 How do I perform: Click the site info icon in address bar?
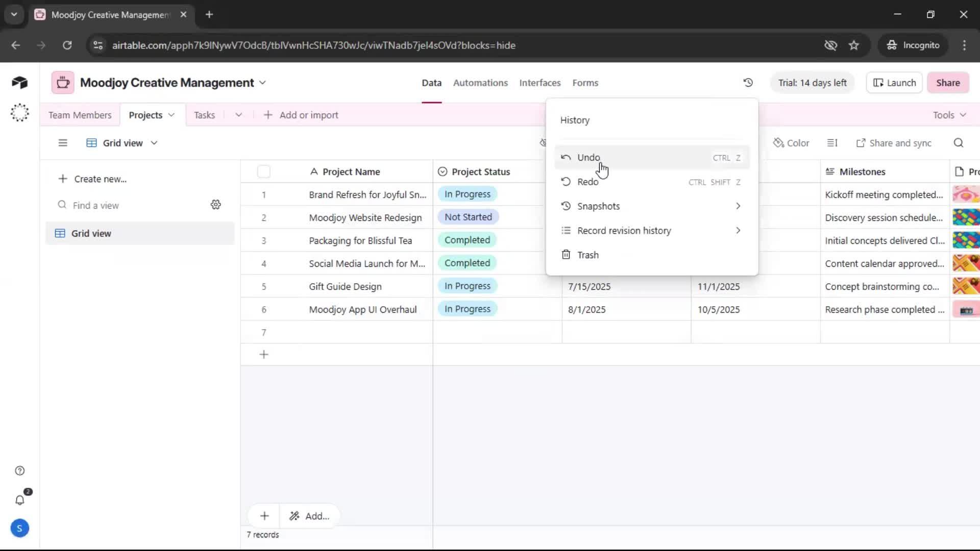(x=98, y=45)
